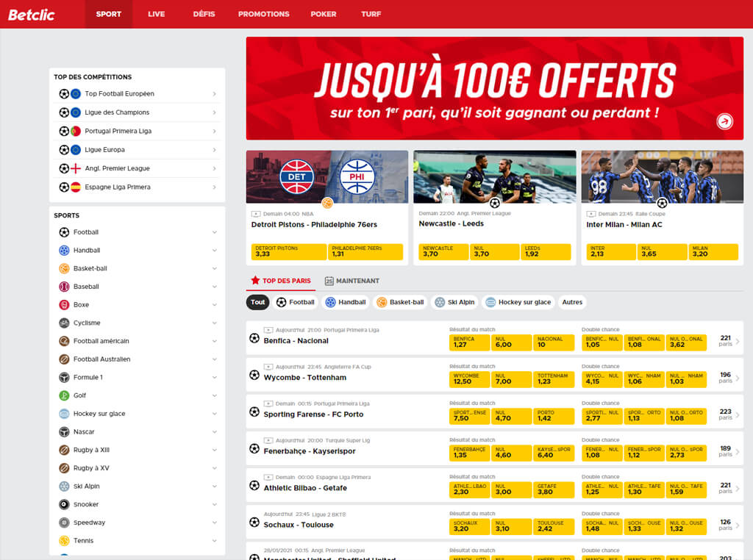
Task: Go to the Live tab
Action: 156,15
